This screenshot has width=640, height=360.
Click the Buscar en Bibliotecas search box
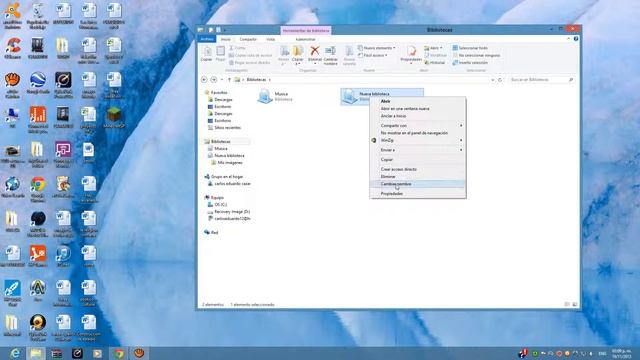click(541, 80)
